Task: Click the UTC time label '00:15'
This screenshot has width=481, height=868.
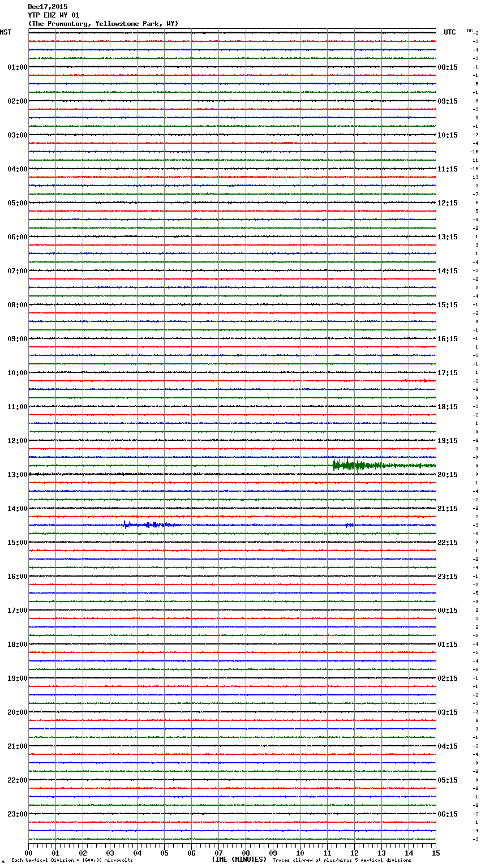Action: tap(448, 611)
